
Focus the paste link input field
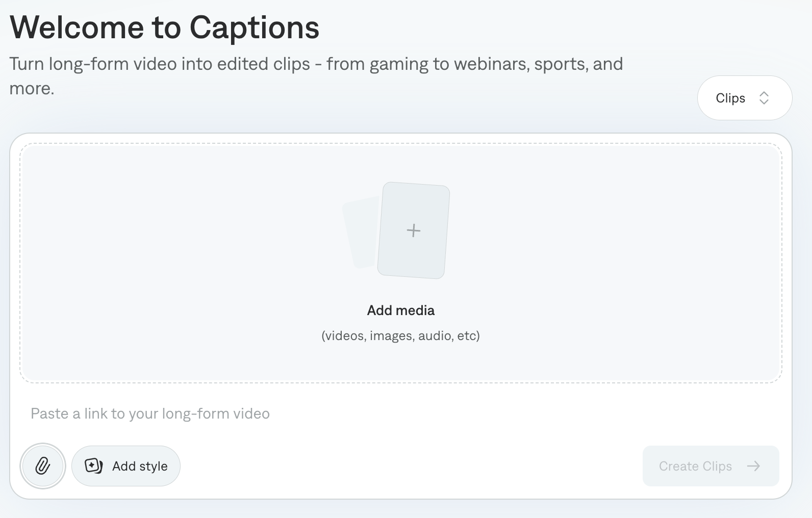tap(401, 413)
